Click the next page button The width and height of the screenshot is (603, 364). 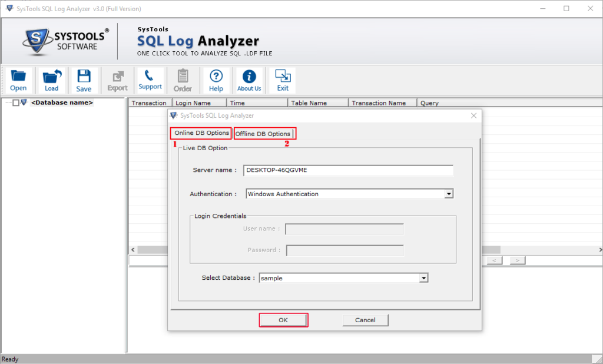pyautogui.click(x=518, y=260)
